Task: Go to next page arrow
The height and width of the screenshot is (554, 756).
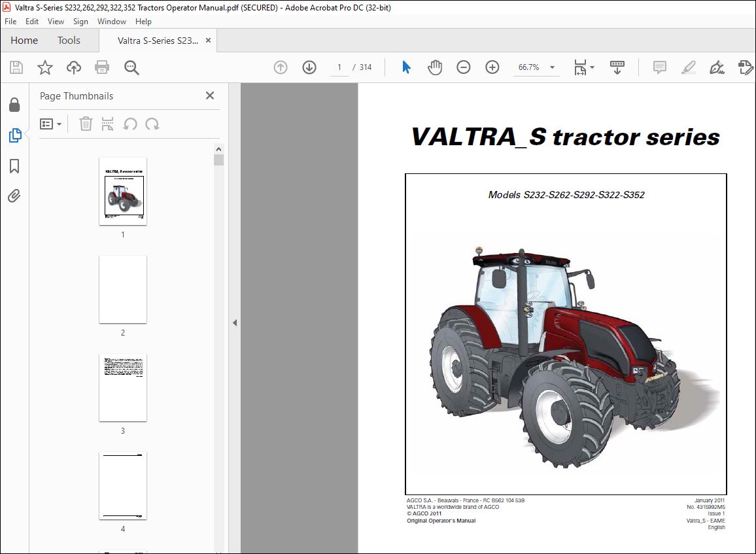Action: [309, 67]
